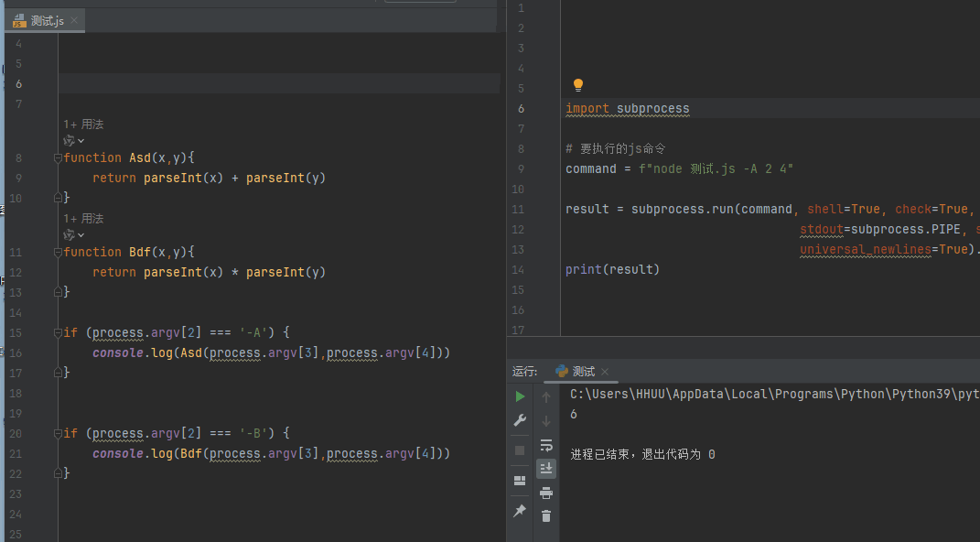Screen dimensions: 980x542
Task: Close the 测试.js editor tab
Action: pos(74,20)
